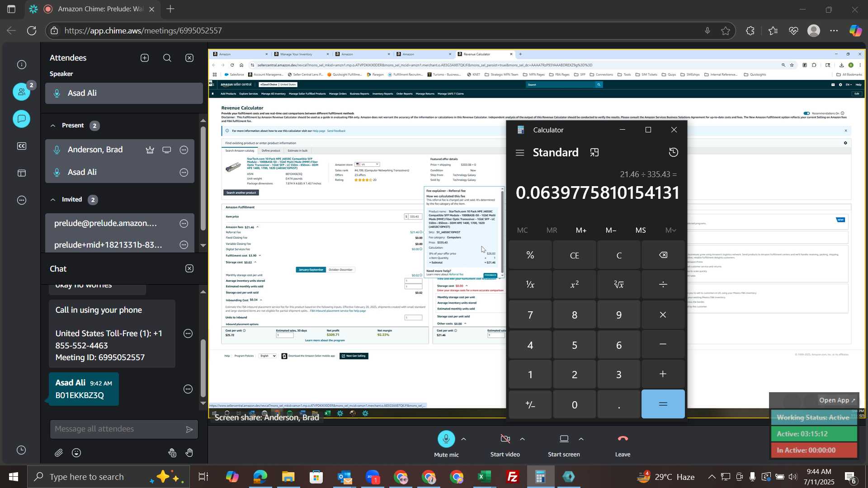Click the screen share icon beside Anderson, Brad
This screenshot has height=488, width=868.
pyautogui.click(x=167, y=150)
